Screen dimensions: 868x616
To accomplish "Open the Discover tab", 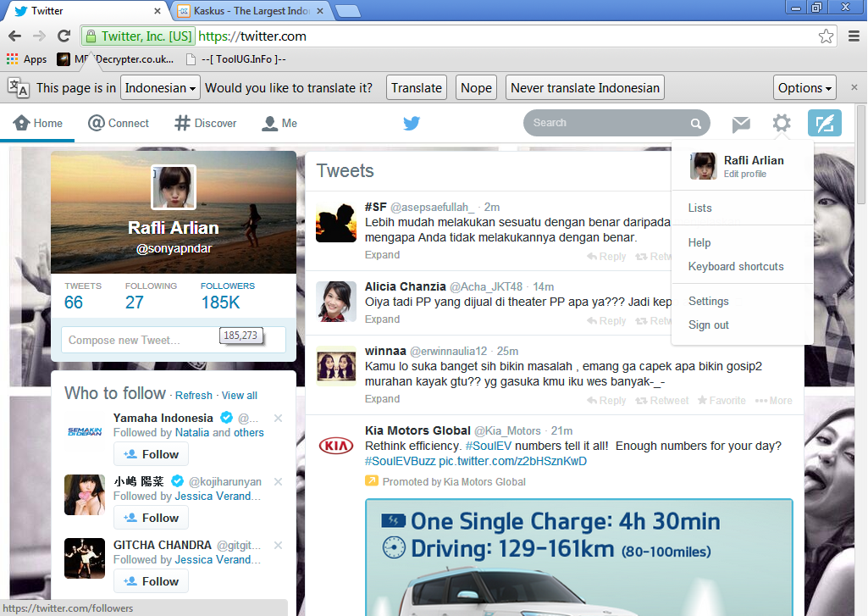I will 206,123.
